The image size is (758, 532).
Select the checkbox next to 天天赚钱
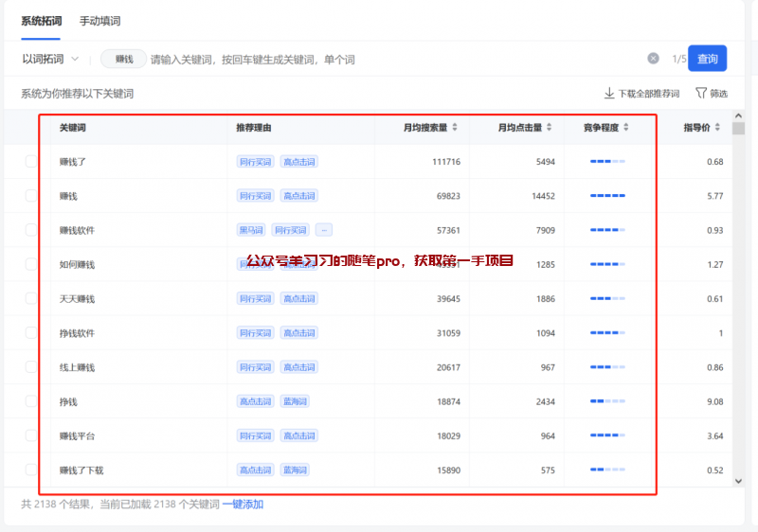click(x=31, y=299)
